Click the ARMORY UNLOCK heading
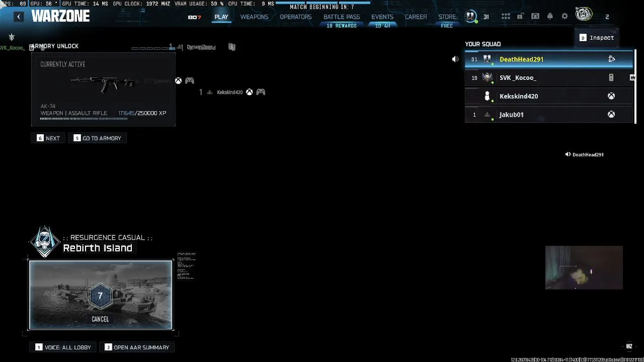Image resolution: width=644 pixels, height=362 pixels. pyautogui.click(x=54, y=46)
